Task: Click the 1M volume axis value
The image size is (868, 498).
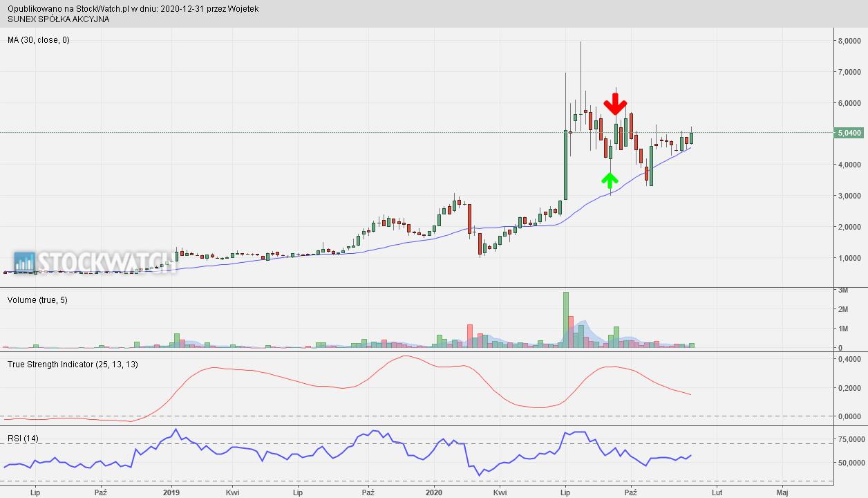Action: tap(843, 329)
